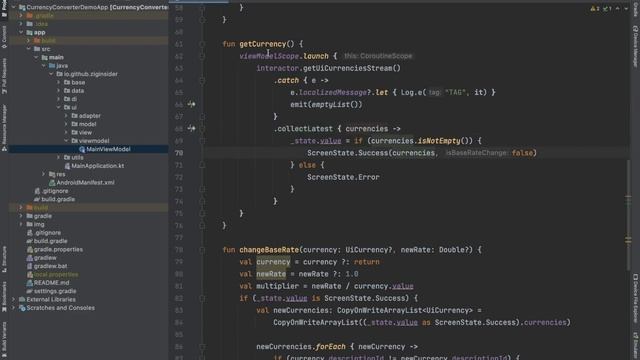The image size is (640, 360).
Task: Select the MainViewModel class icon in tree
Action: coord(82,149)
